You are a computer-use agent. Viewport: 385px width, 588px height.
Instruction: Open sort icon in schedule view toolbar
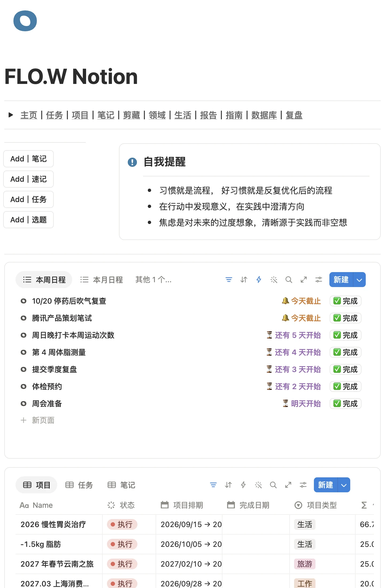244,280
